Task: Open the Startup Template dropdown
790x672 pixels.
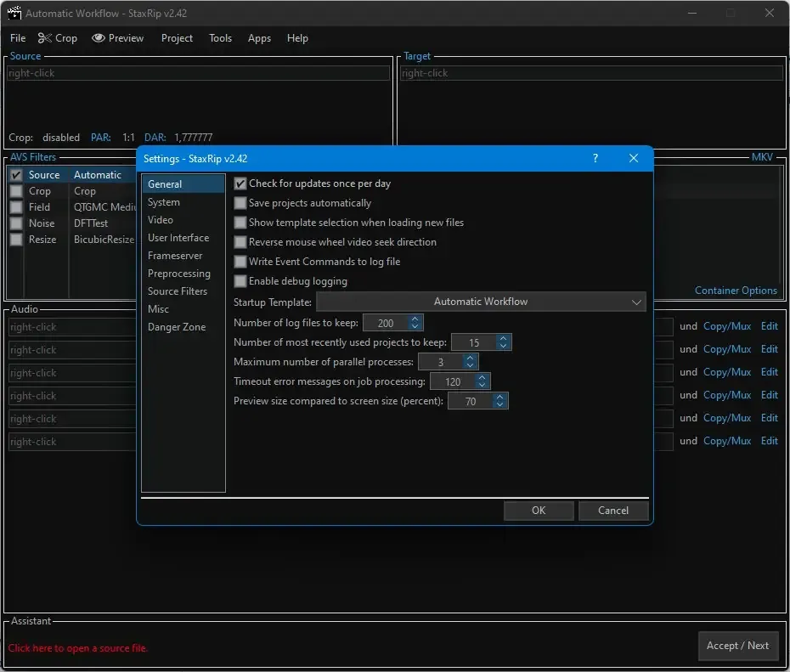Action: (481, 302)
